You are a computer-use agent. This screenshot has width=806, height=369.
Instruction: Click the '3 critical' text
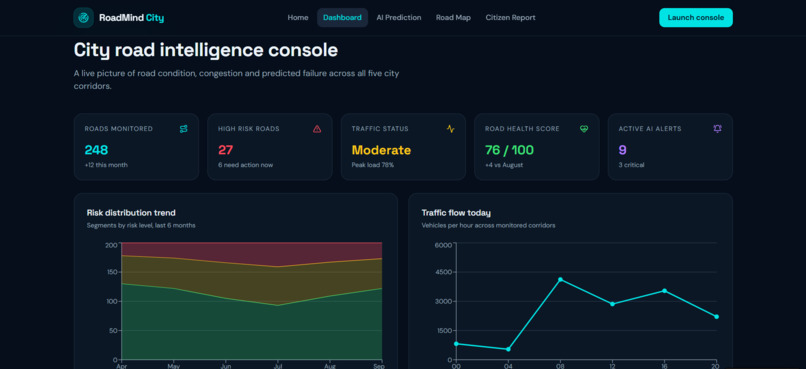tap(631, 165)
